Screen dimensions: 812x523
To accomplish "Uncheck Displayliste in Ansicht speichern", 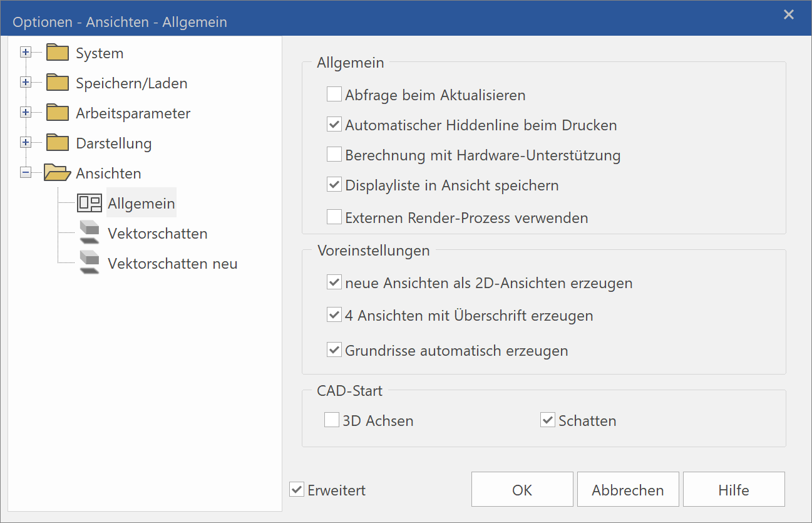I will click(x=334, y=185).
